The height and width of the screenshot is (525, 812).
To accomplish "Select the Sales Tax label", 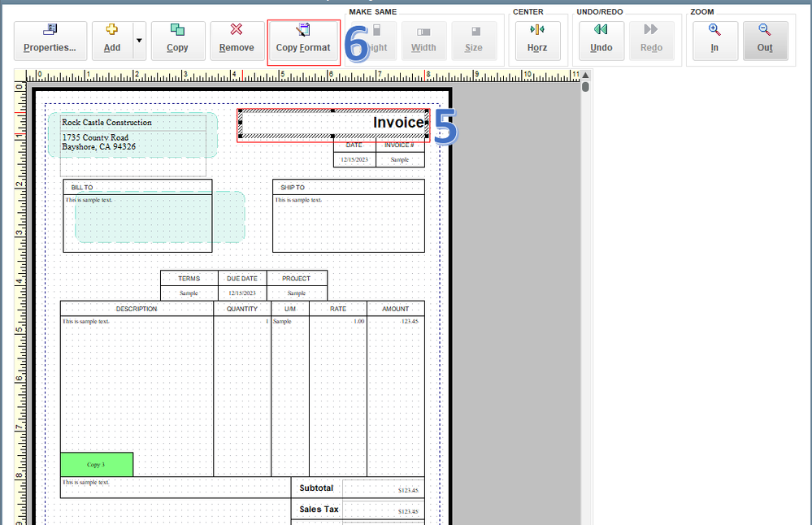I will pyautogui.click(x=319, y=510).
